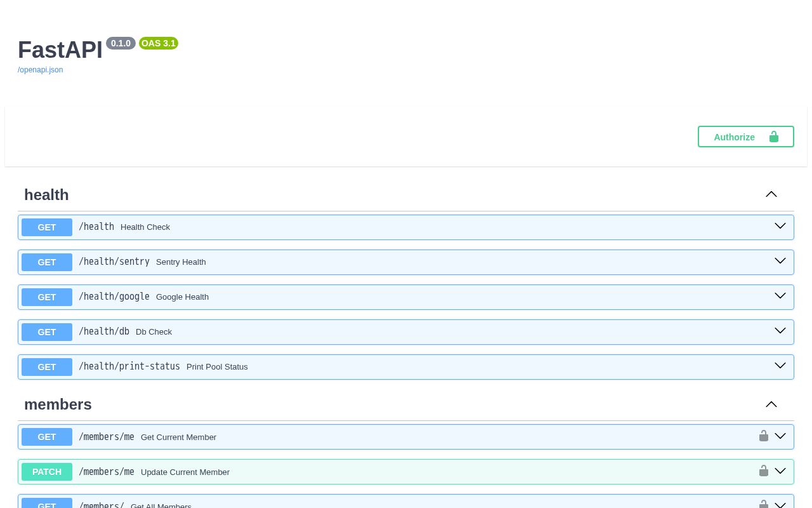Viewport: 812px width, 508px height.
Task: Click the /health endpoint path
Action: 96,227
